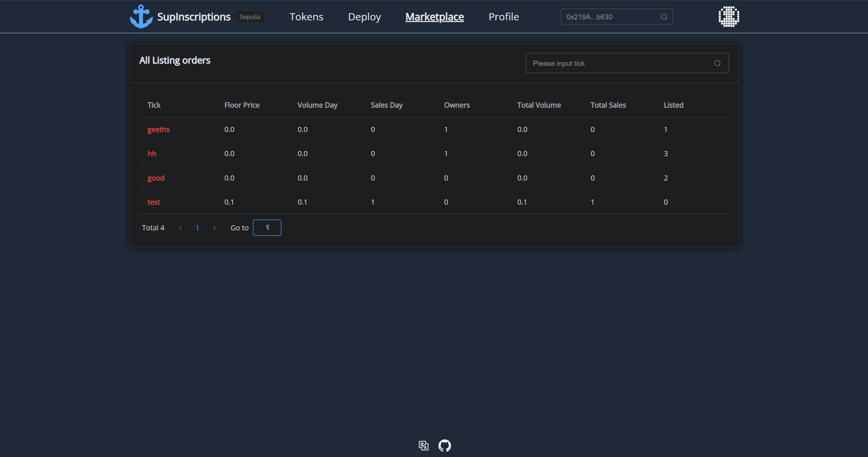Open the geeths tick listing

pos(158,130)
